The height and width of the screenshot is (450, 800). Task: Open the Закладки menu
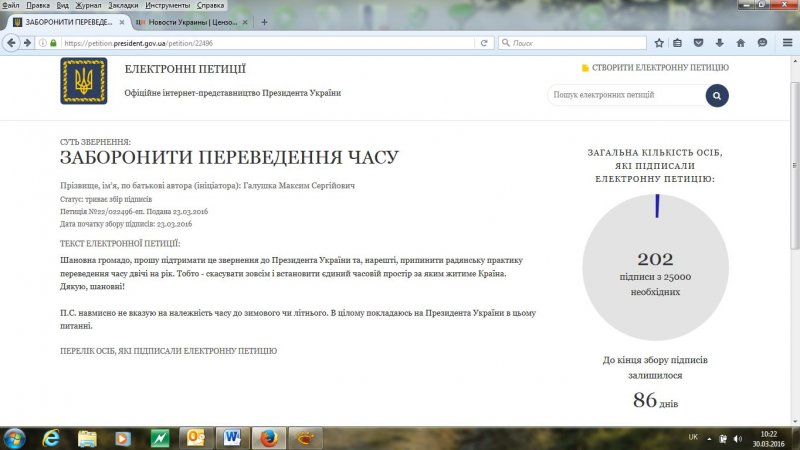click(x=123, y=5)
